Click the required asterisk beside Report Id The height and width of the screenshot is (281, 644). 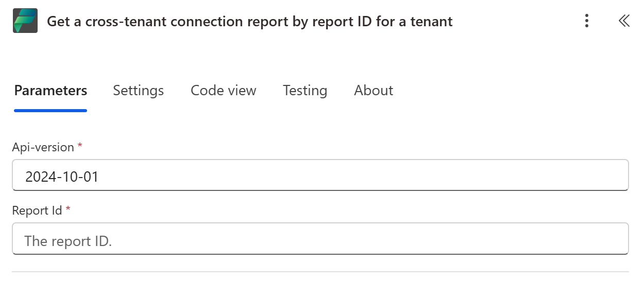tap(68, 210)
